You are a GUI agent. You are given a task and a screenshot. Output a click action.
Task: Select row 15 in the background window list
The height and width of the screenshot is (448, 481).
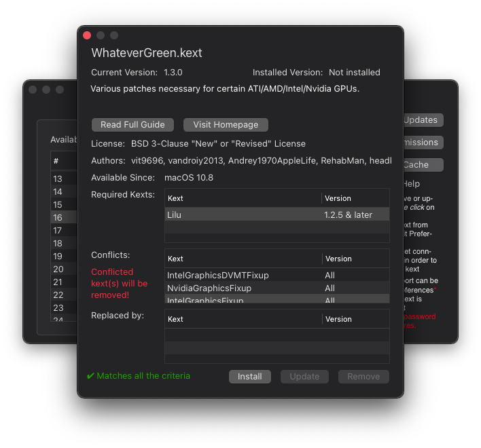64,204
